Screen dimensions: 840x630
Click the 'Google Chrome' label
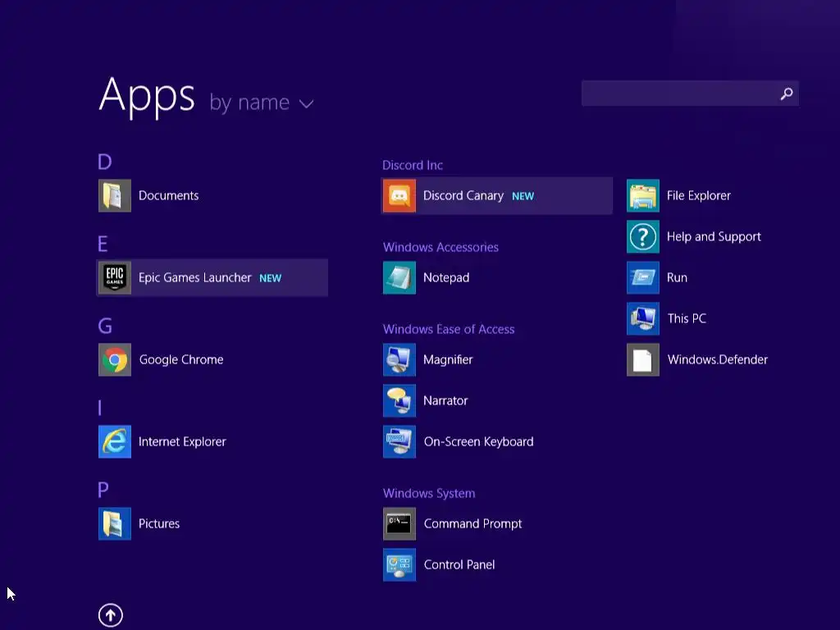pos(181,359)
